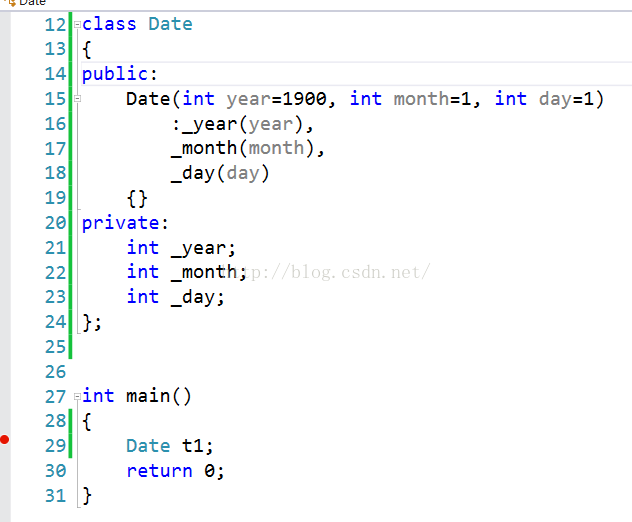Click the closing '};' on line 24
The height and width of the screenshot is (522, 632).
pyautogui.click(x=92, y=322)
